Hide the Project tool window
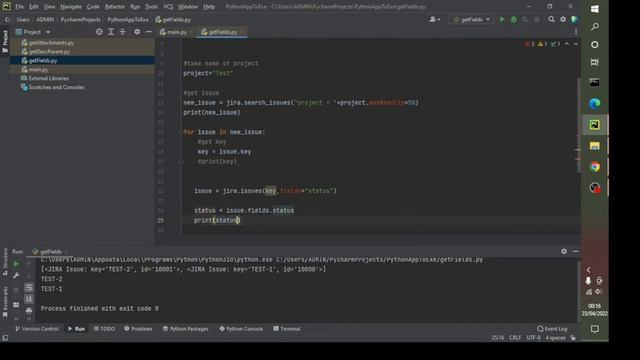 [x=149, y=32]
